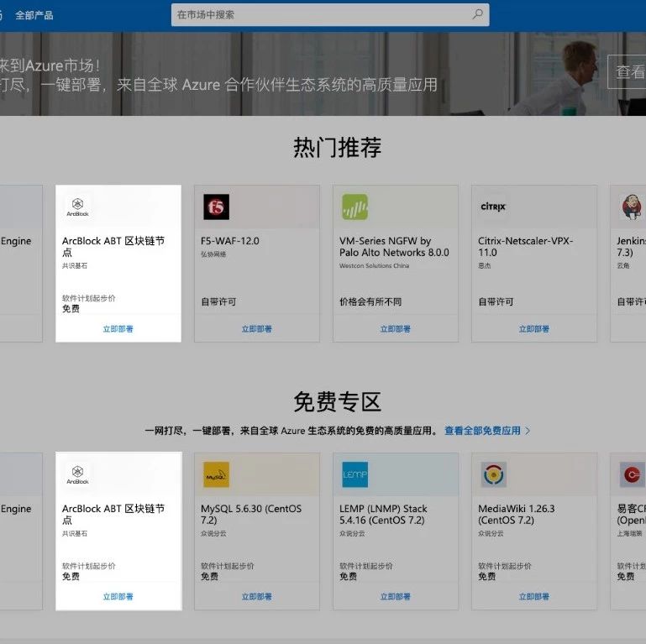Screen dimensions: 646x644
Task: Click the MySQL logo icon
Action: tap(216, 474)
